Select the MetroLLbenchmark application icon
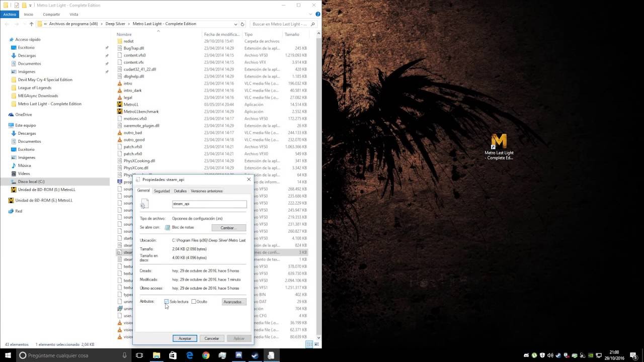The image size is (644, 362). tap(120, 112)
